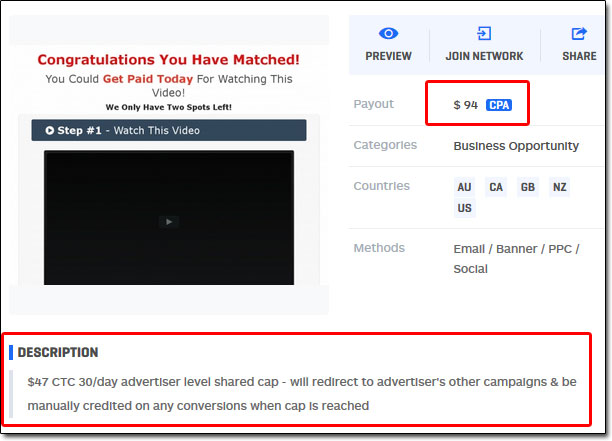Click the DESCRIPTION heading

coord(58,352)
